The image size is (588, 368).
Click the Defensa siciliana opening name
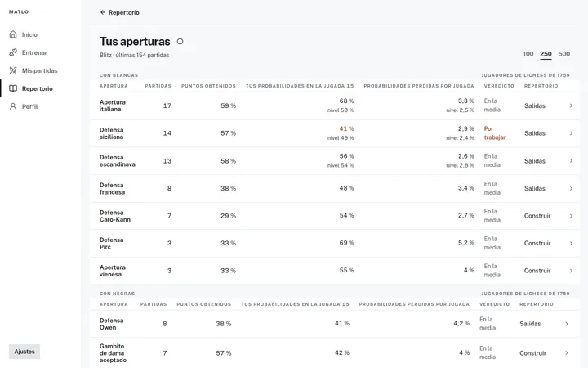pos(111,133)
